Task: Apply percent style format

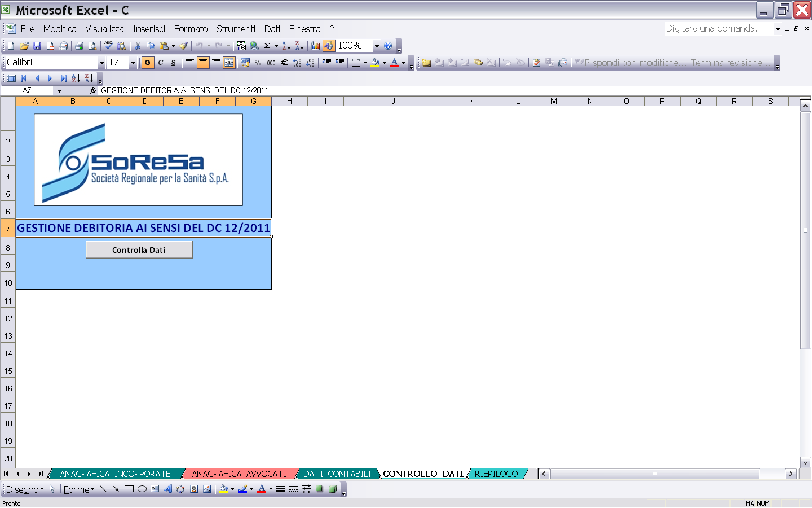Action: [258, 63]
